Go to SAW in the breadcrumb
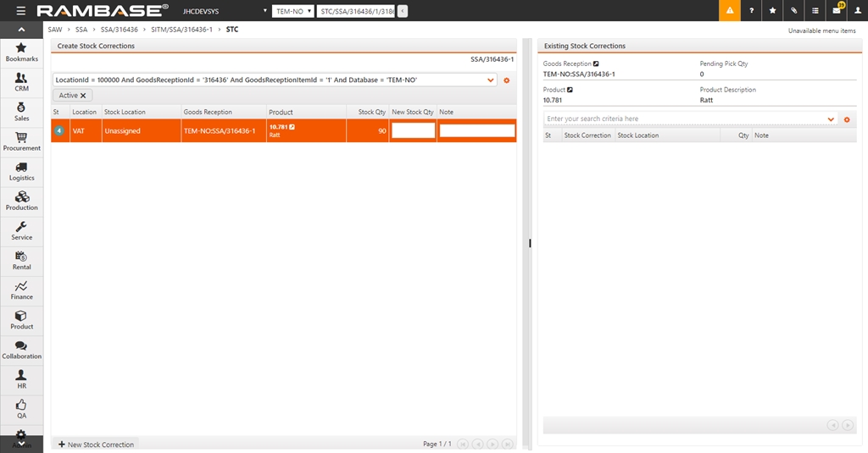The image size is (868, 453). (x=55, y=30)
